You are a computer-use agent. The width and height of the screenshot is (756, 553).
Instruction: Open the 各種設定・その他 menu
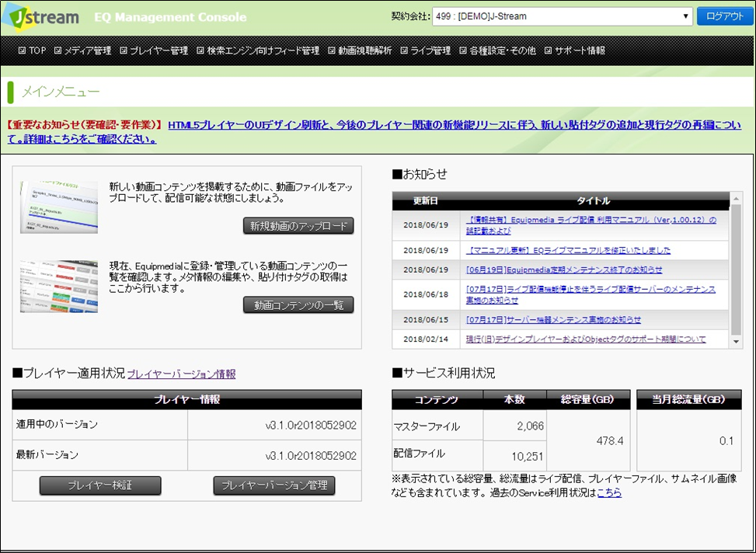click(x=497, y=50)
